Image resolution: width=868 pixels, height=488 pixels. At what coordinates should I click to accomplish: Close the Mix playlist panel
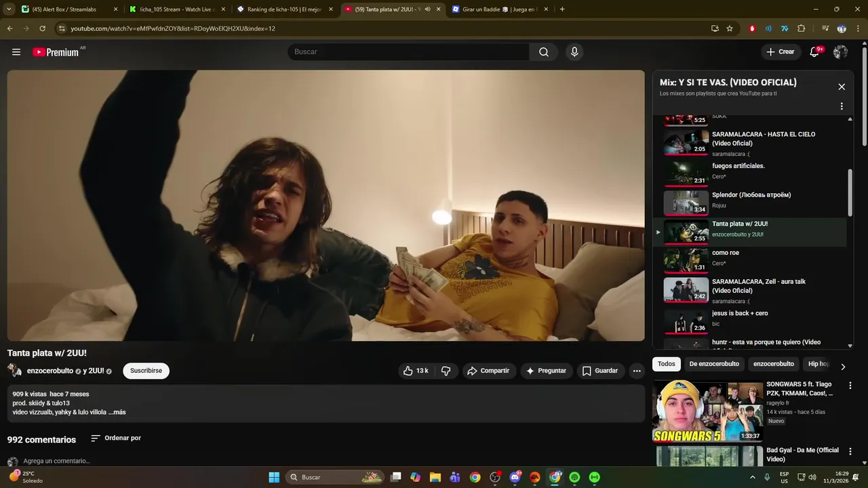point(842,87)
